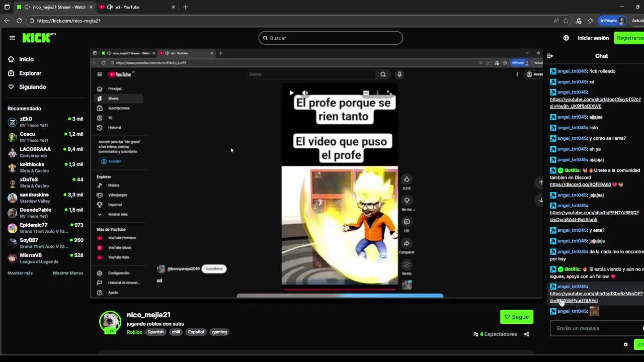644x362 pixels.
Task: Click the Roblox category link
Action: (x=134, y=332)
